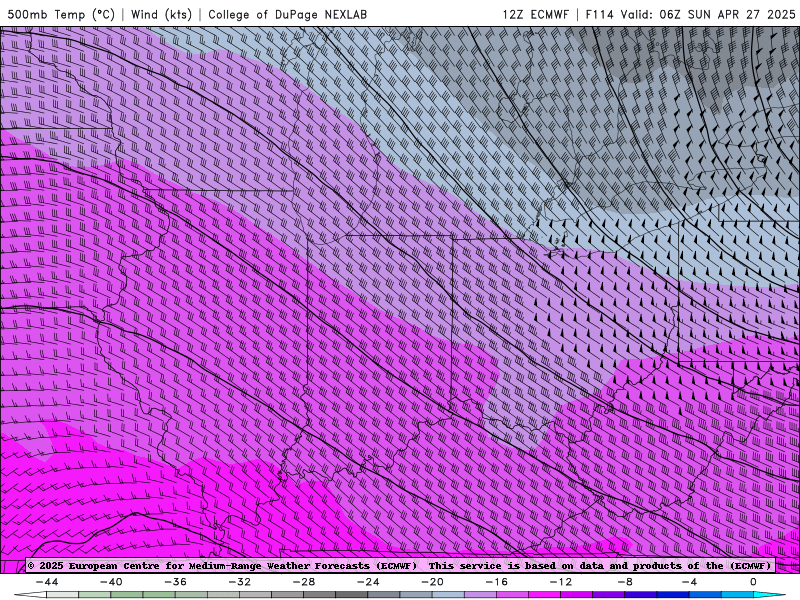Image resolution: width=800 pixels, height=600 pixels.
Task: Click the -28 legend value
Action: (x=304, y=582)
